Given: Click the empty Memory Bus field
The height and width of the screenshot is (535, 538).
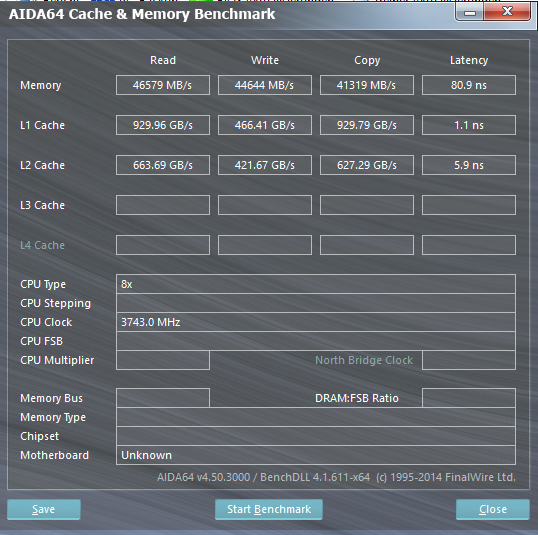Looking at the screenshot, I should [163, 398].
